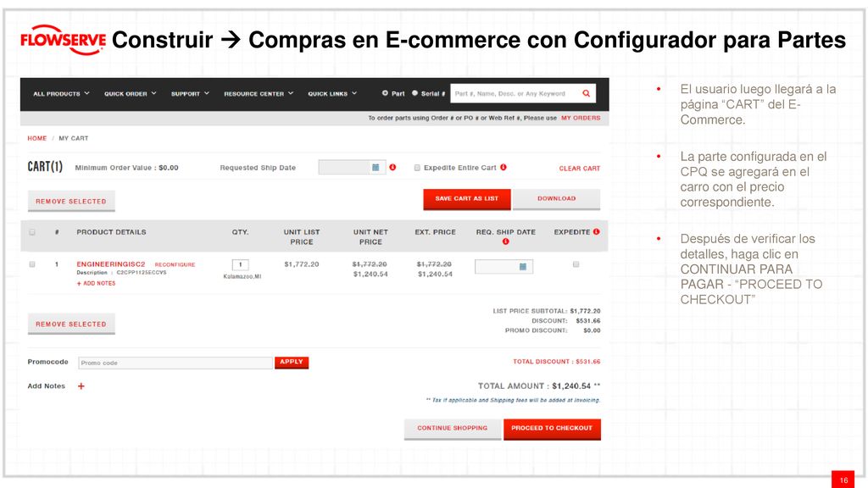
Task: Click the Minimum Order Value text
Action: [x=127, y=168]
